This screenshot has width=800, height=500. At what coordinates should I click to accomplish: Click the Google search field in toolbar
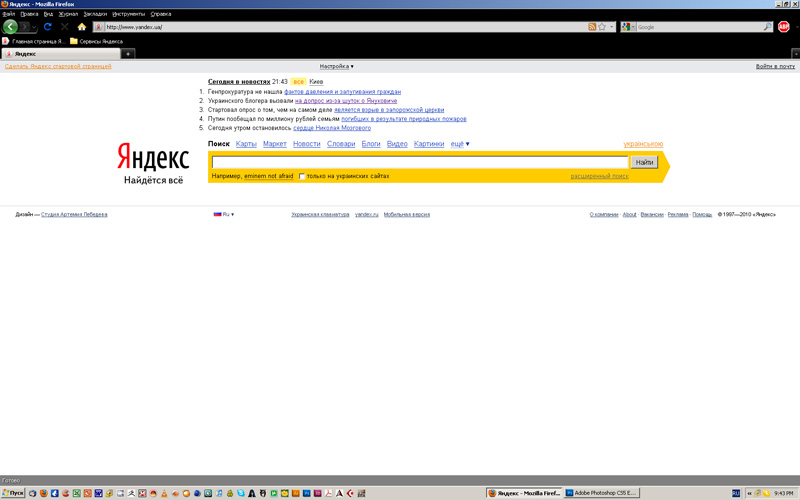point(699,27)
